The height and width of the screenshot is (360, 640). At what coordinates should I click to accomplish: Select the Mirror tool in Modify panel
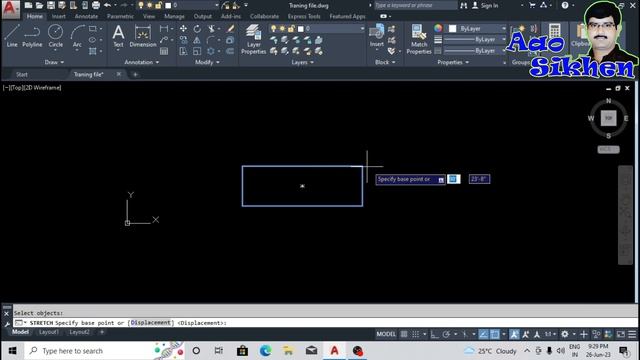pyautogui.click(x=197, y=40)
